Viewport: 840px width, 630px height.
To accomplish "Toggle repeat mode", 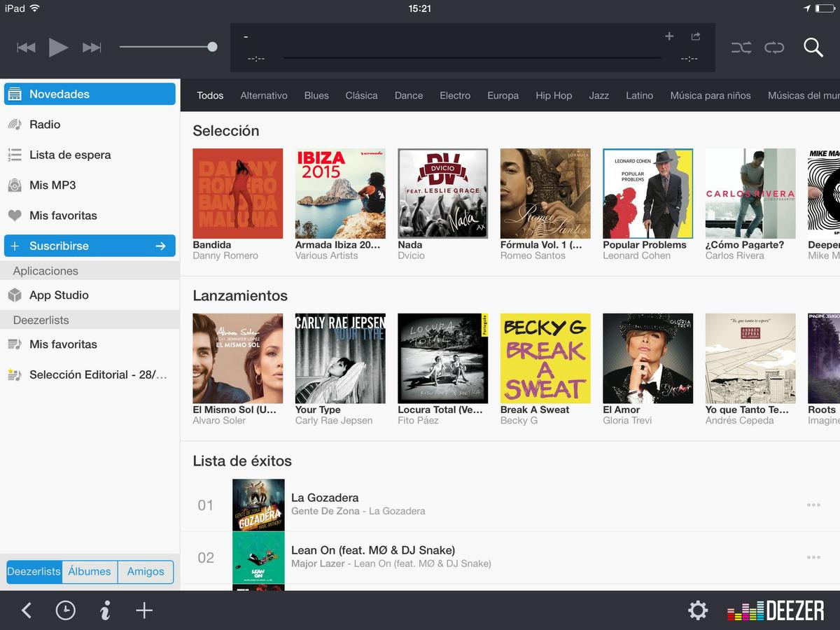I will [x=774, y=48].
